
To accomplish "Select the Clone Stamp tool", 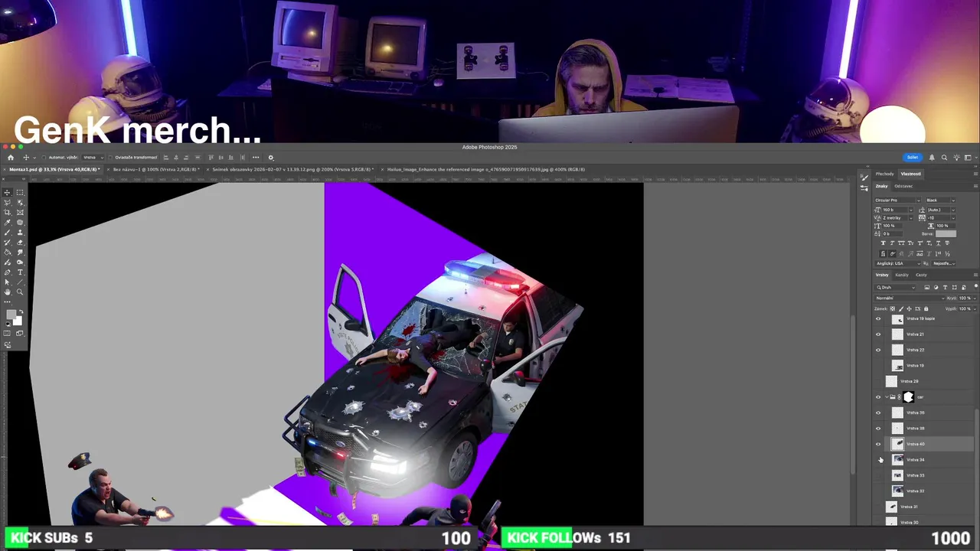I will [x=20, y=232].
